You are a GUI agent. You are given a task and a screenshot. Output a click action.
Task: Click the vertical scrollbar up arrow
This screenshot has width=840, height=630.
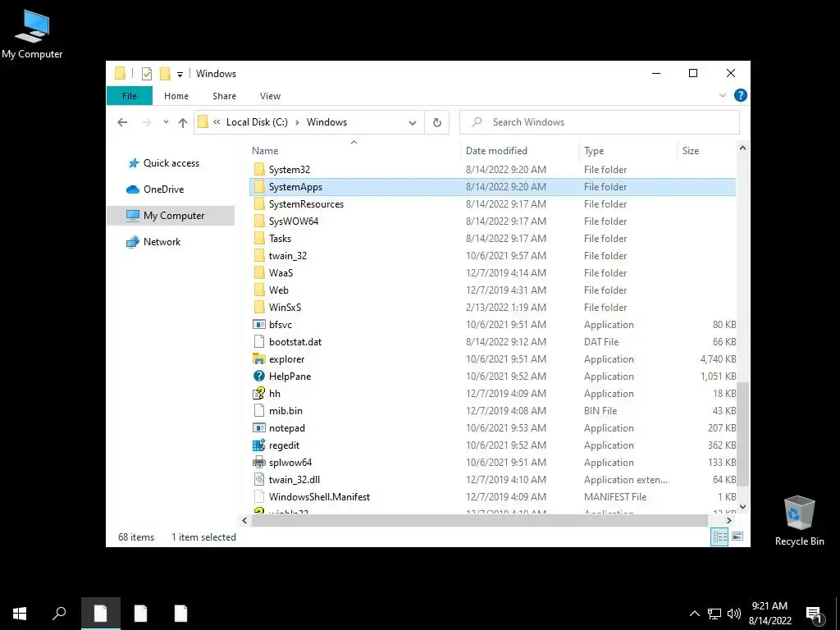[x=742, y=148]
